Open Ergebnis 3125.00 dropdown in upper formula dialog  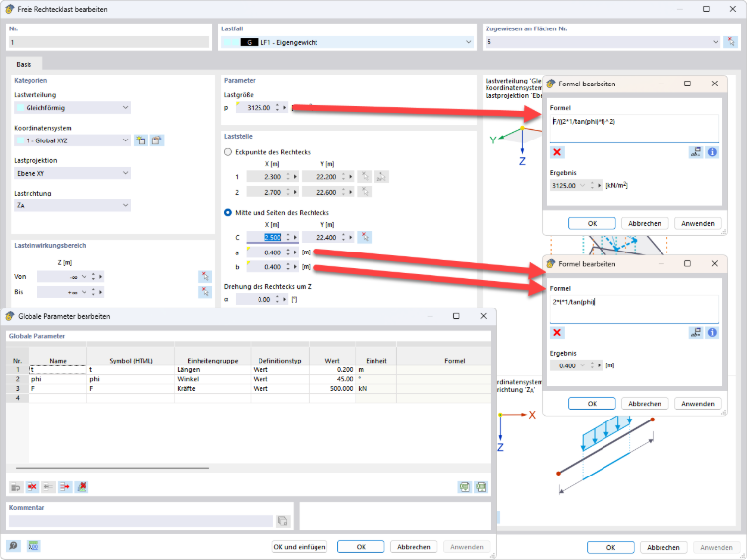[x=582, y=186]
